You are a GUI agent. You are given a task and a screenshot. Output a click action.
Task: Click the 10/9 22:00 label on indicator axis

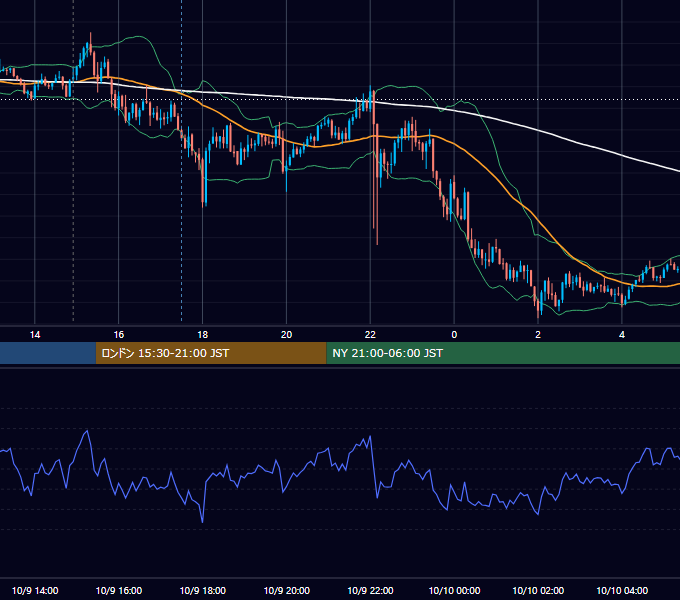(370, 591)
